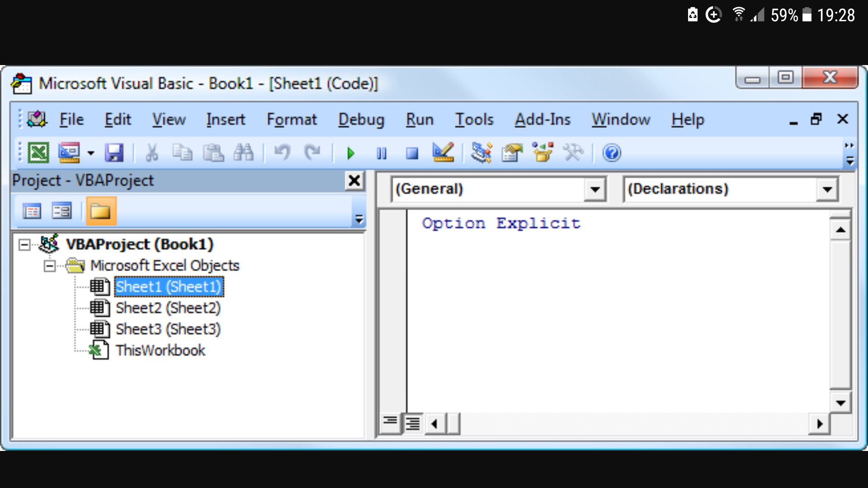Click View Code icon in Project panel
The image size is (868, 488).
tap(32, 211)
